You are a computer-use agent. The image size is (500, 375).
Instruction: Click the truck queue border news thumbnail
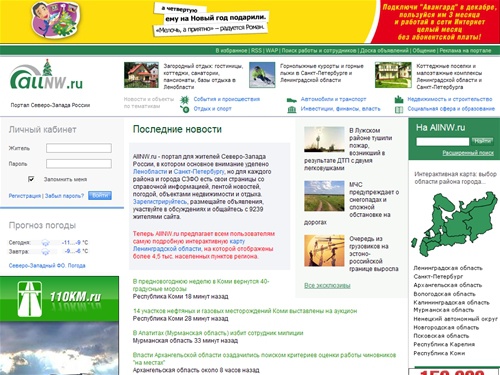pos(324,251)
